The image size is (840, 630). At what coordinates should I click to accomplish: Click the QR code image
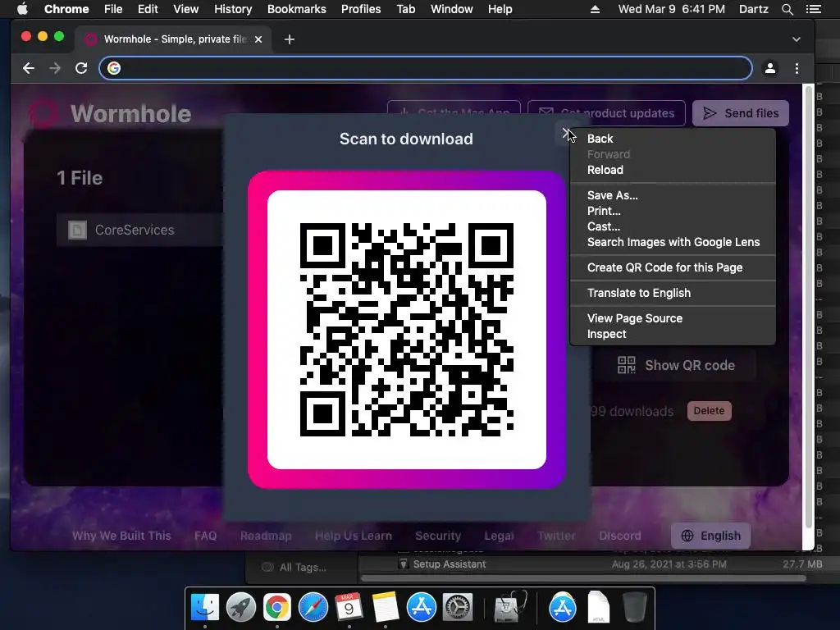tap(407, 330)
